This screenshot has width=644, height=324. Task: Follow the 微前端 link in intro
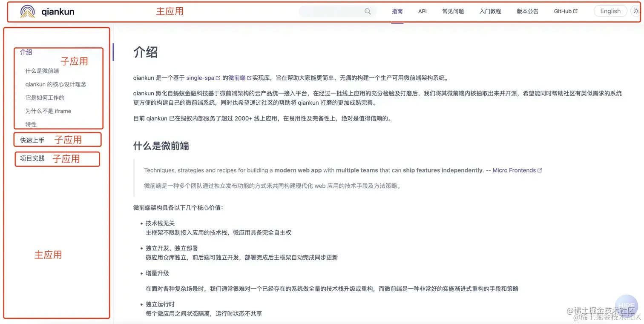(x=240, y=78)
